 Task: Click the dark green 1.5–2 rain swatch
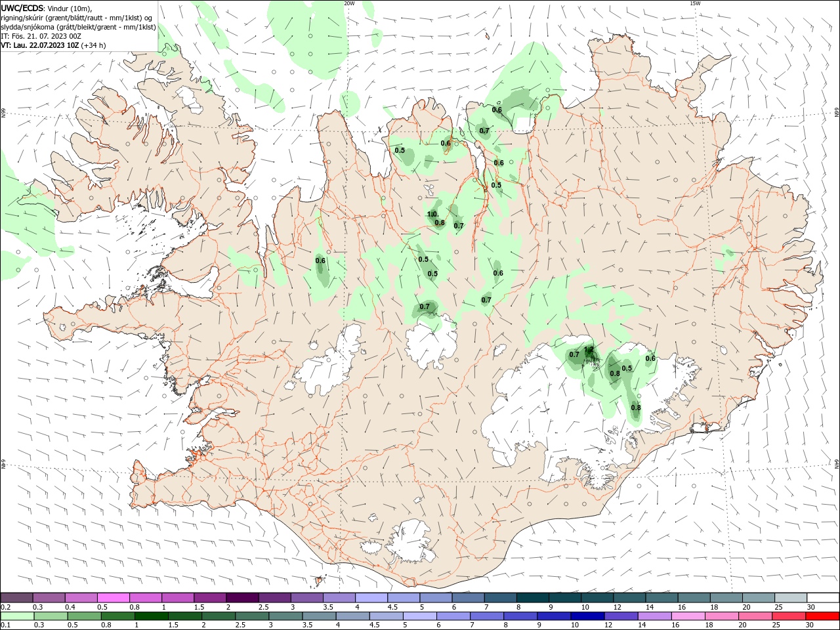click(184, 616)
